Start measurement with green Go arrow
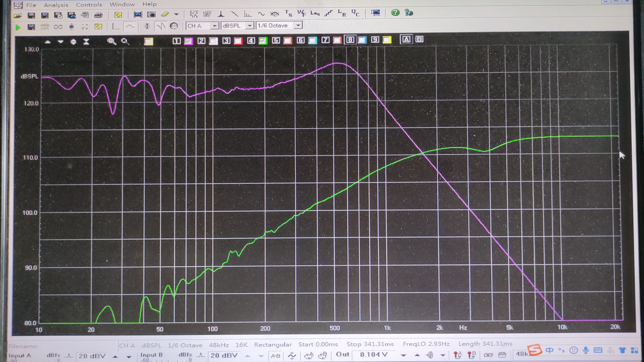This screenshot has height=362, width=644. click(x=18, y=27)
